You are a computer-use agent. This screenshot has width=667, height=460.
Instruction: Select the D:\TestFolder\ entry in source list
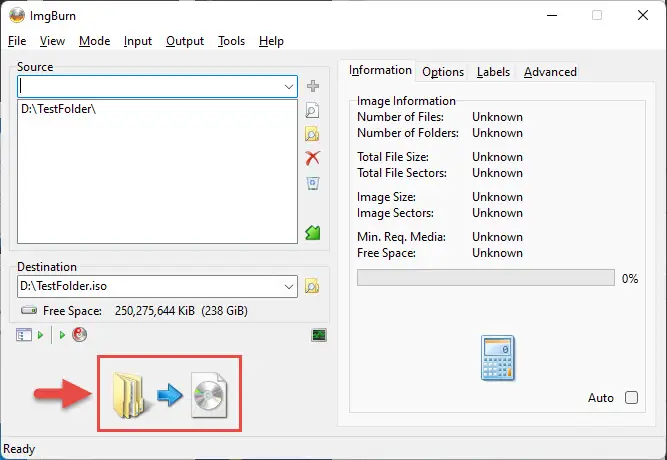[x=59, y=109]
